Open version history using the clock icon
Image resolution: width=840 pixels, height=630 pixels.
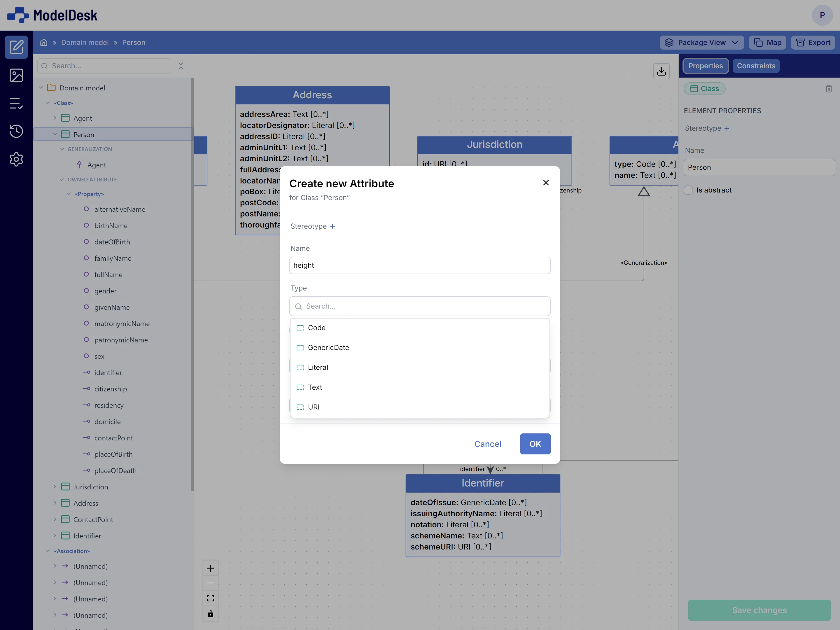point(16,131)
